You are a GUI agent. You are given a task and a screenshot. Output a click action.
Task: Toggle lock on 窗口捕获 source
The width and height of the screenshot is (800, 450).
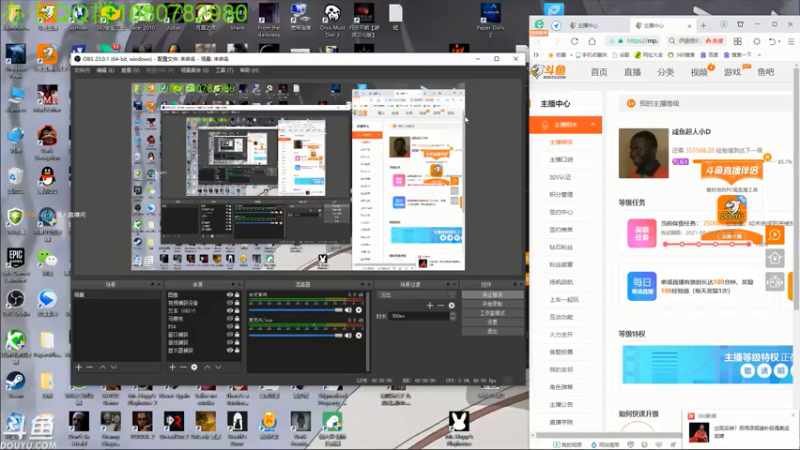pyautogui.click(x=237, y=334)
